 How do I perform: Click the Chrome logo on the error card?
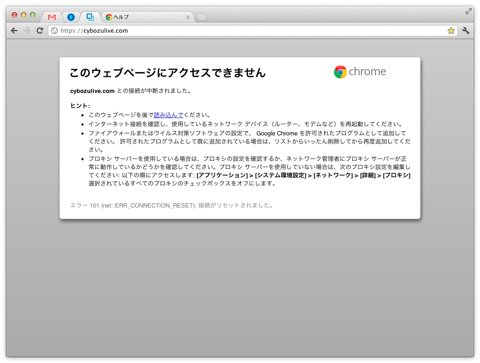click(360, 72)
